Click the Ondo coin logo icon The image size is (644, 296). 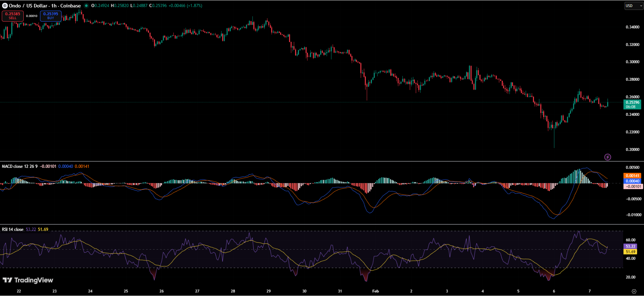(5, 6)
